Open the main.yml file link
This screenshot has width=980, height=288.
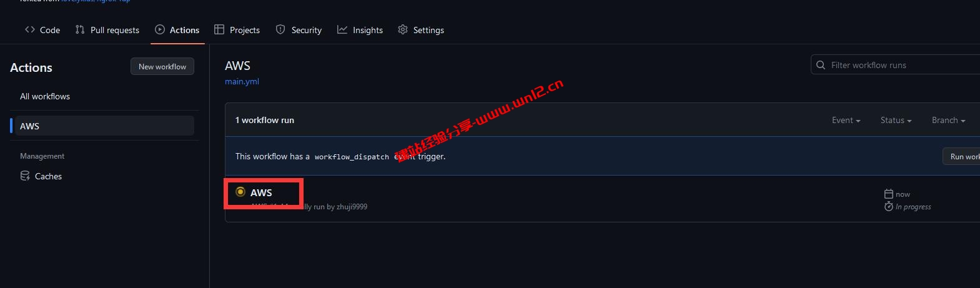click(242, 81)
